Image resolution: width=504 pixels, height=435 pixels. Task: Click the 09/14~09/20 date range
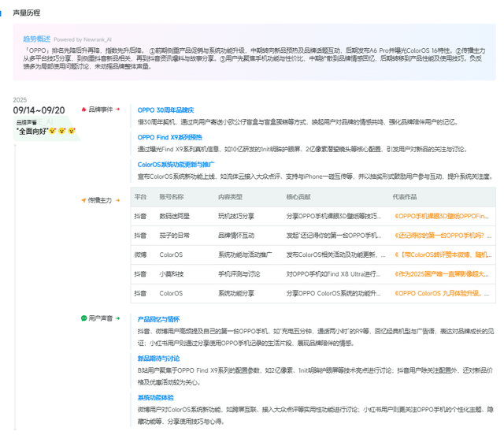pyautogui.click(x=39, y=110)
